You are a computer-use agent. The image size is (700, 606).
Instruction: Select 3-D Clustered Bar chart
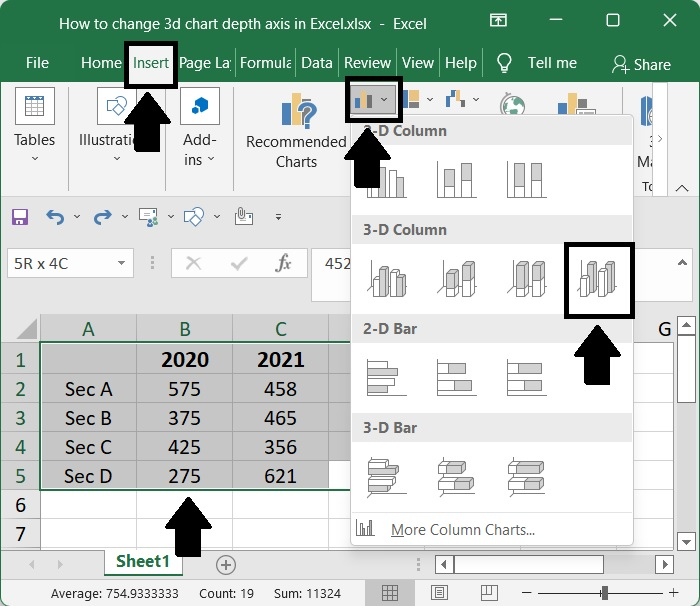coord(387,477)
